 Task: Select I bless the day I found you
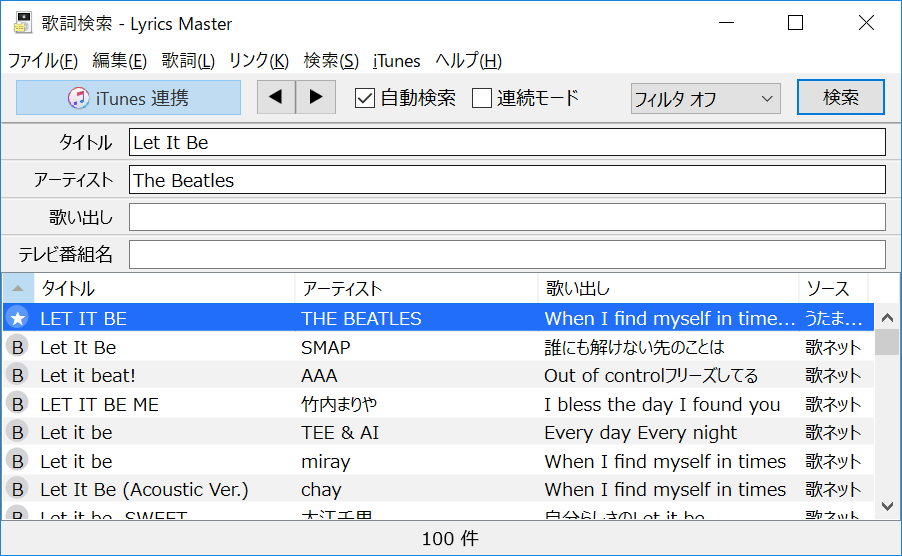coord(662,404)
